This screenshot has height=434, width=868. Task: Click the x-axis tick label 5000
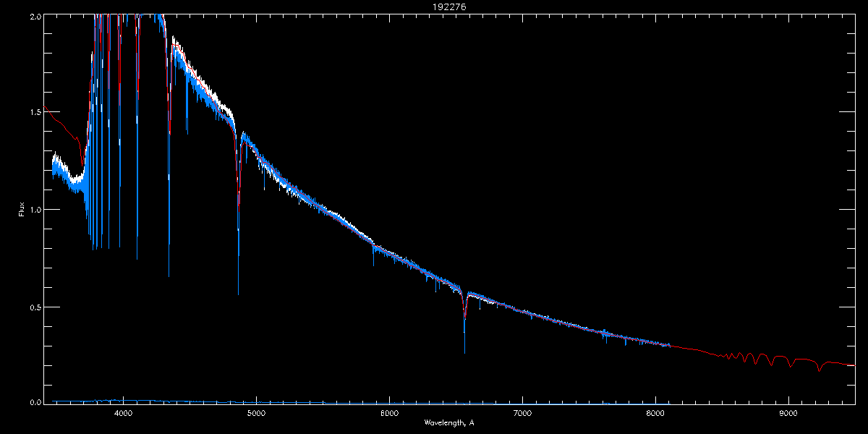pos(256,413)
